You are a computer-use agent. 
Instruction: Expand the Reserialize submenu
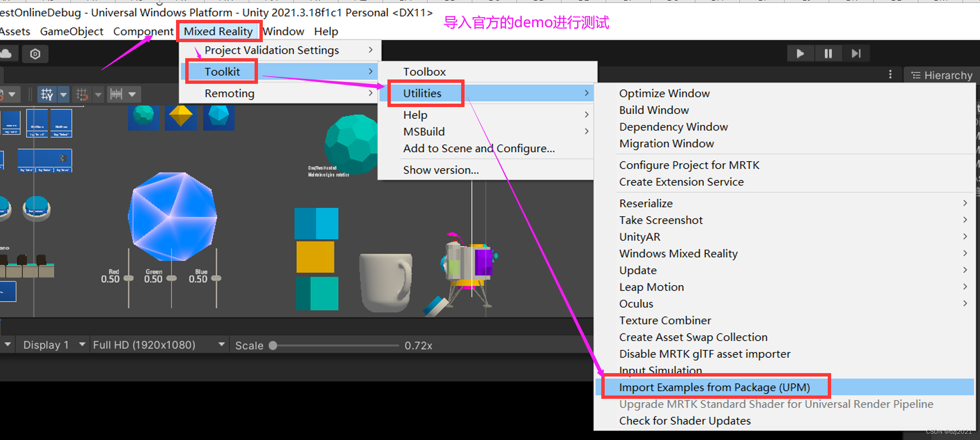785,203
